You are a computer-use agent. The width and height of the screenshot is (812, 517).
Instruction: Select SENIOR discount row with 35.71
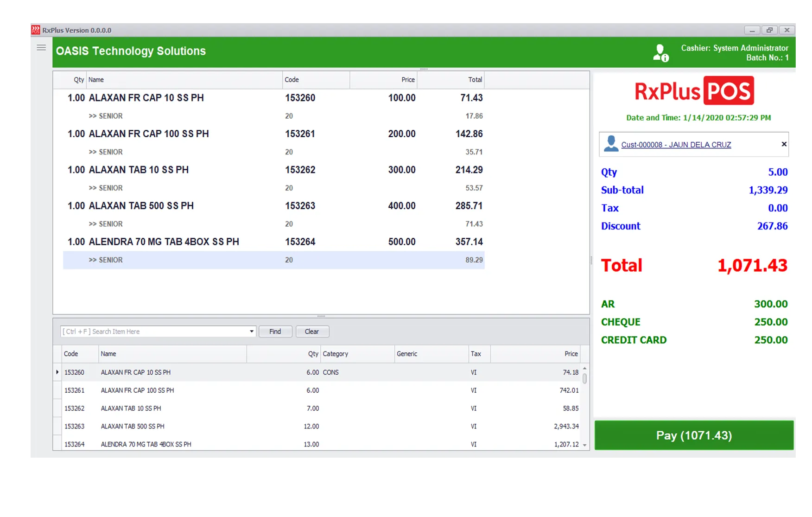click(274, 152)
